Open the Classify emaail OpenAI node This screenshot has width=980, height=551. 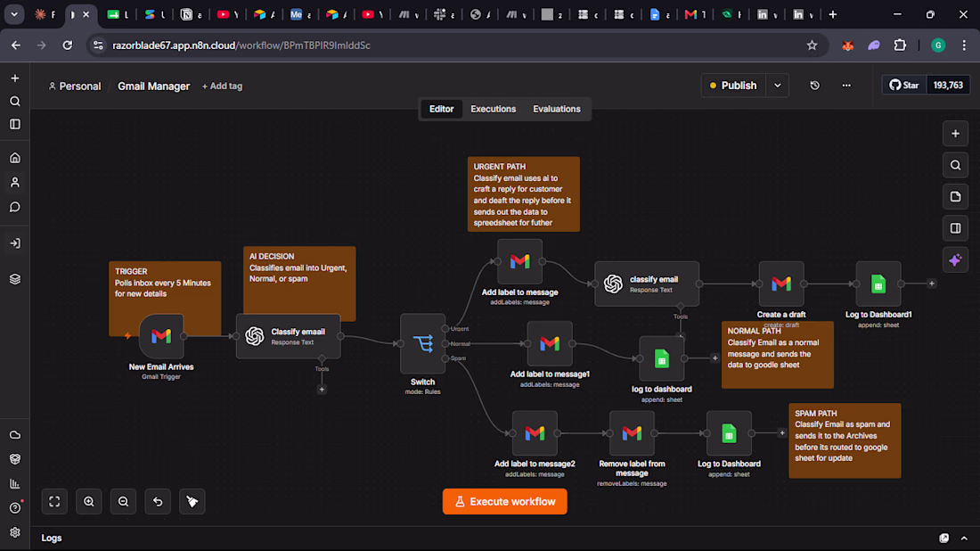(x=288, y=336)
